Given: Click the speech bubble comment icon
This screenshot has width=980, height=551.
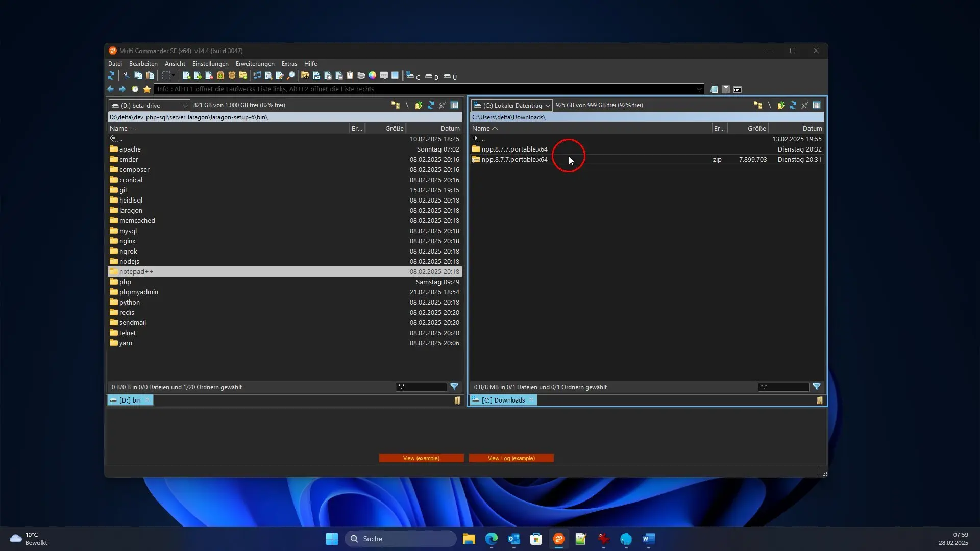Looking at the screenshot, I should [x=384, y=76].
